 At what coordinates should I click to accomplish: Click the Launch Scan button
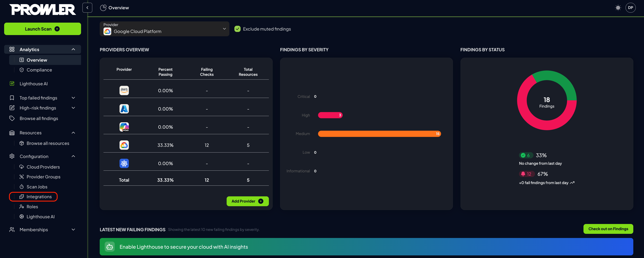42,29
